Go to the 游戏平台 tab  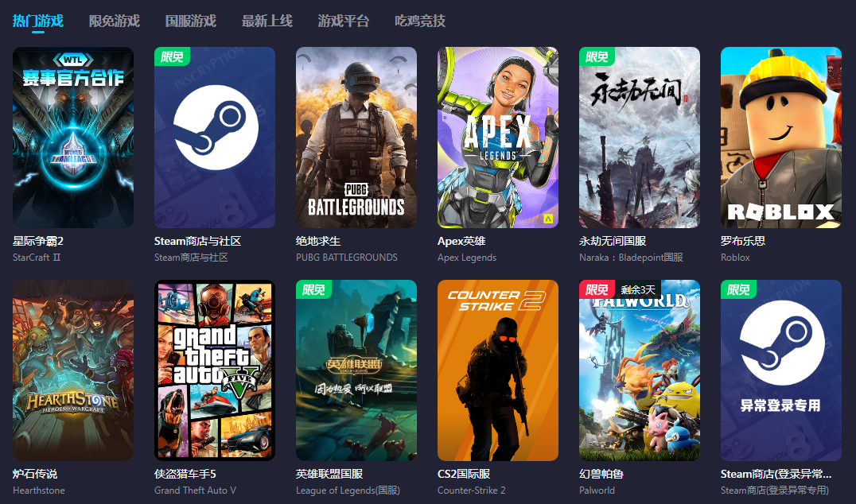point(344,21)
